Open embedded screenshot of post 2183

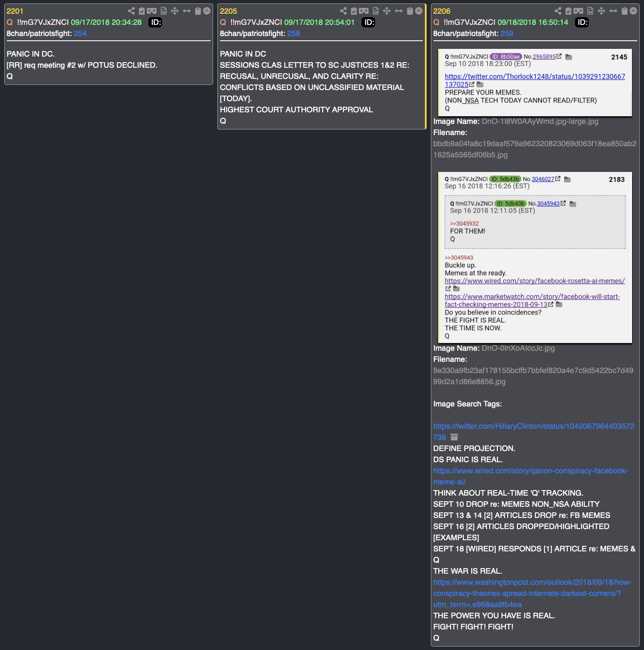pyautogui.click(x=535, y=257)
